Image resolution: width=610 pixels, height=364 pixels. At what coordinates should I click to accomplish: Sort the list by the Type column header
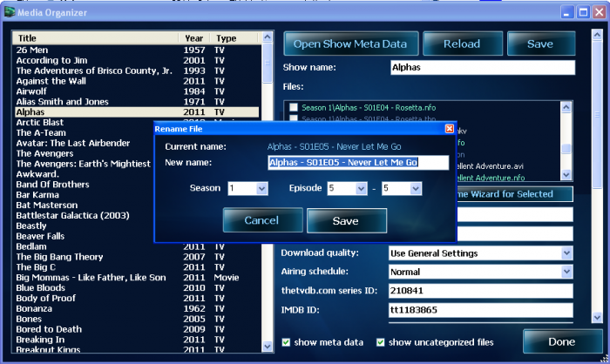click(x=234, y=38)
